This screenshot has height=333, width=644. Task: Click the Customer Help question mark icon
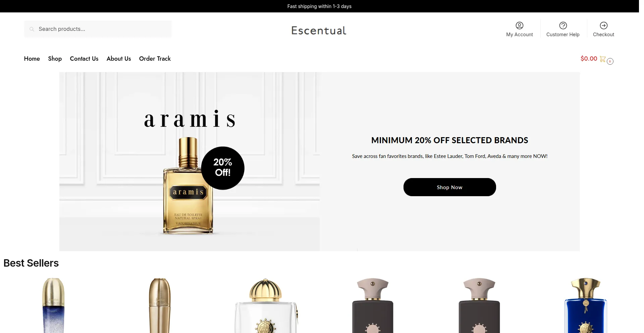click(x=563, y=25)
